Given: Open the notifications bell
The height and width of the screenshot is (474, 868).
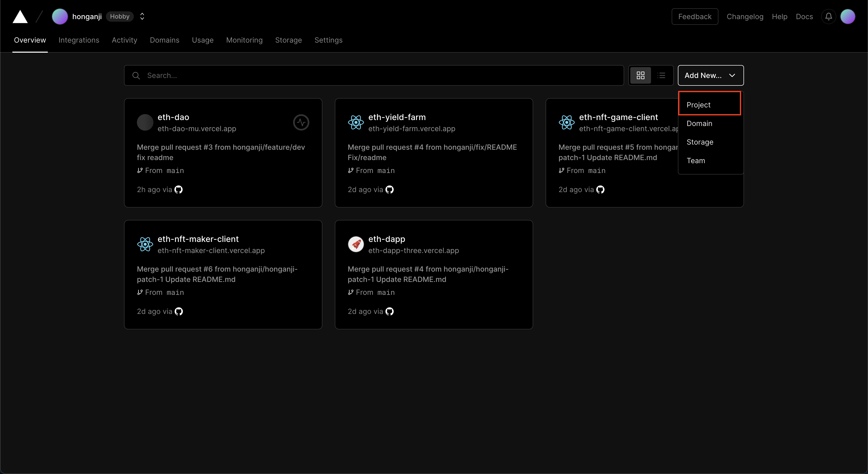Looking at the screenshot, I should [828, 17].
